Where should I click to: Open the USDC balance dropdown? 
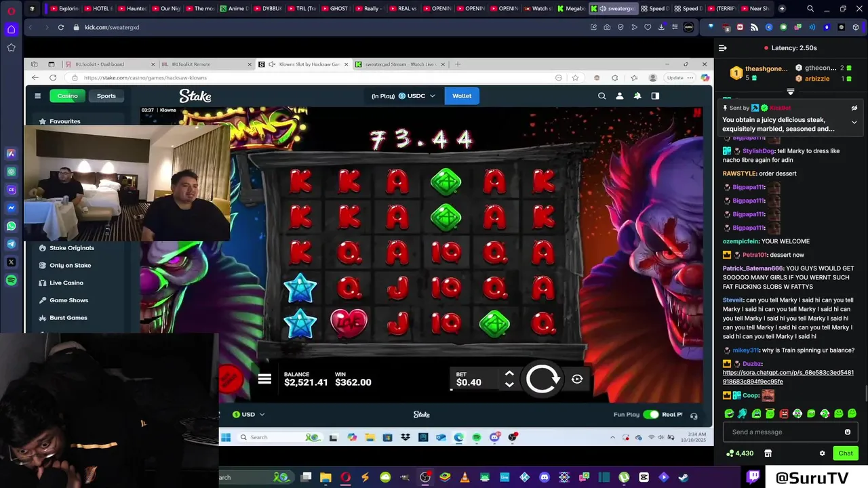click(x=416, y=96)
